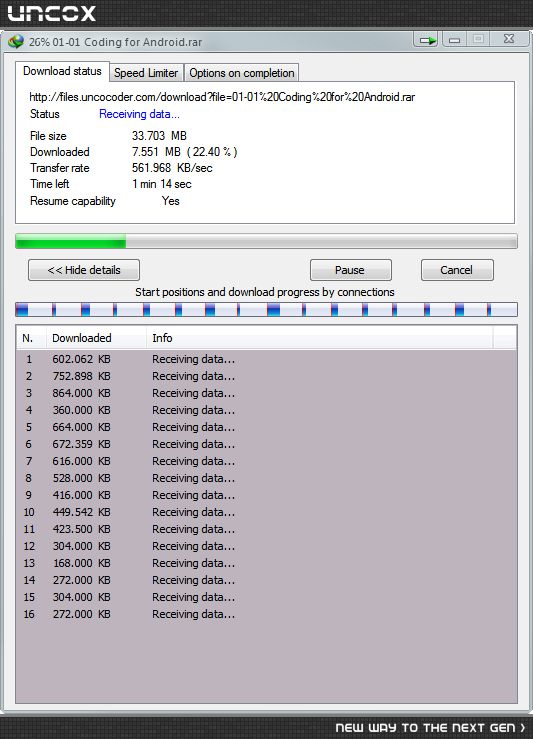
Task: Select connection row 2 with 752.898 KB
Action: pyautogui.click(x=266, y=376)
